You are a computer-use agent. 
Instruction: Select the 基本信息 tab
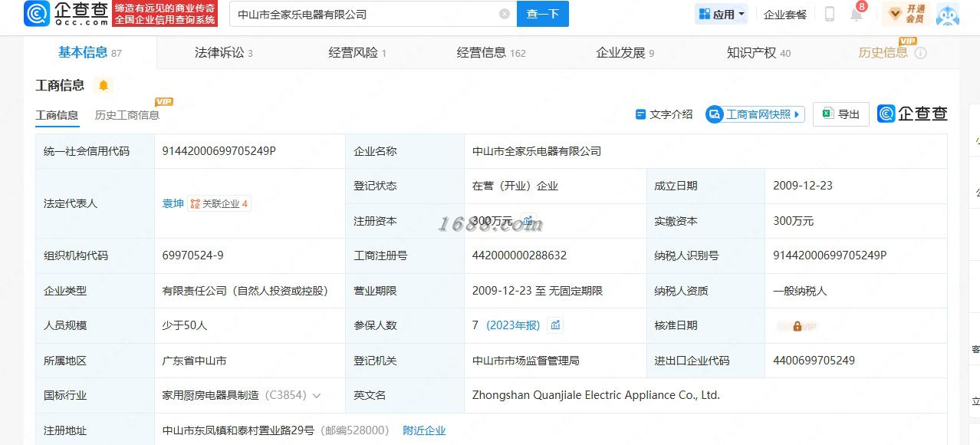(x=90, y=53)
